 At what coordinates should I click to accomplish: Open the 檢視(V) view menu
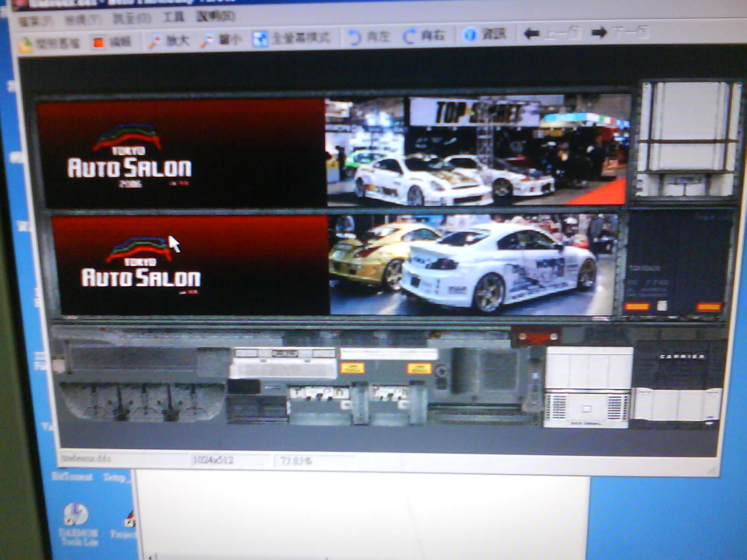(83, 20)
